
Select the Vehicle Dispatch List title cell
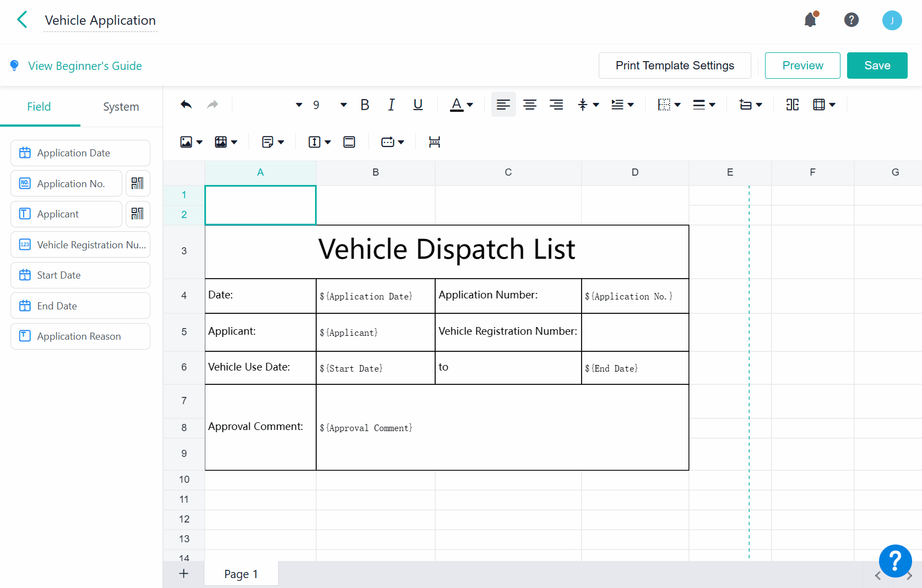pos(447,251)
